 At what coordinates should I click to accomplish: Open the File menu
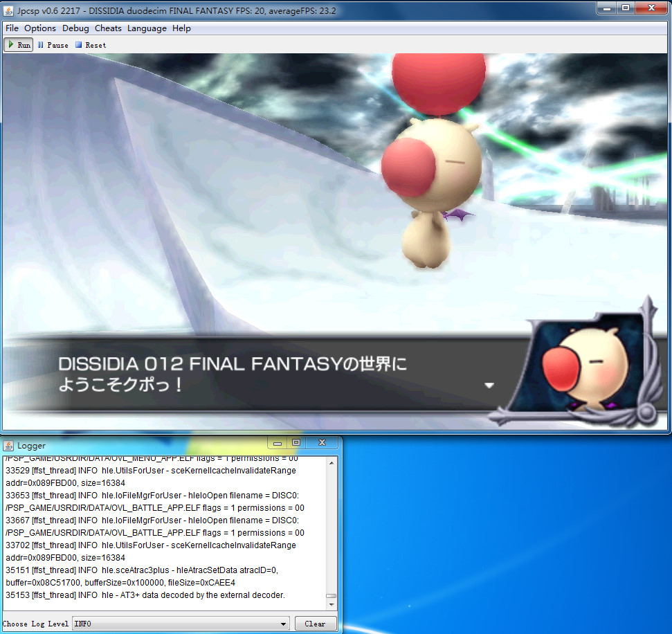point(12,28)
